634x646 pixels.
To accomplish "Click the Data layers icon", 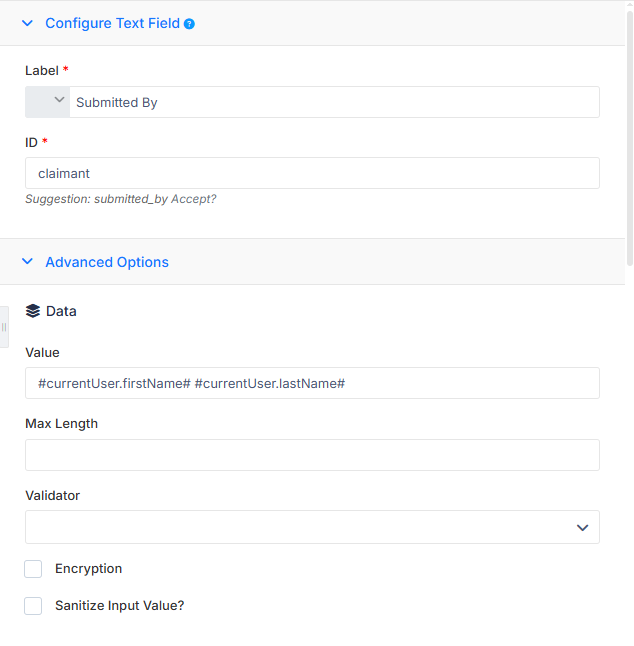I will pyautogui.click(x=33, y=311).
